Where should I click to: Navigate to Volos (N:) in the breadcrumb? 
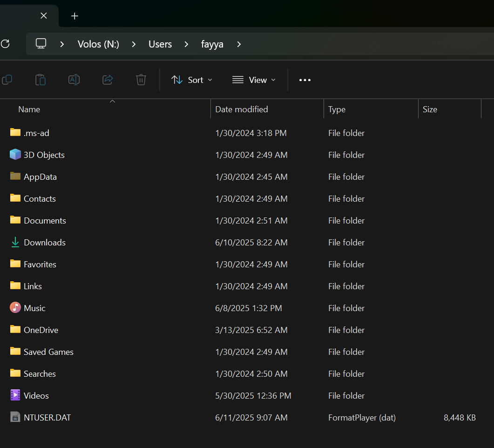tap(98, 44)
